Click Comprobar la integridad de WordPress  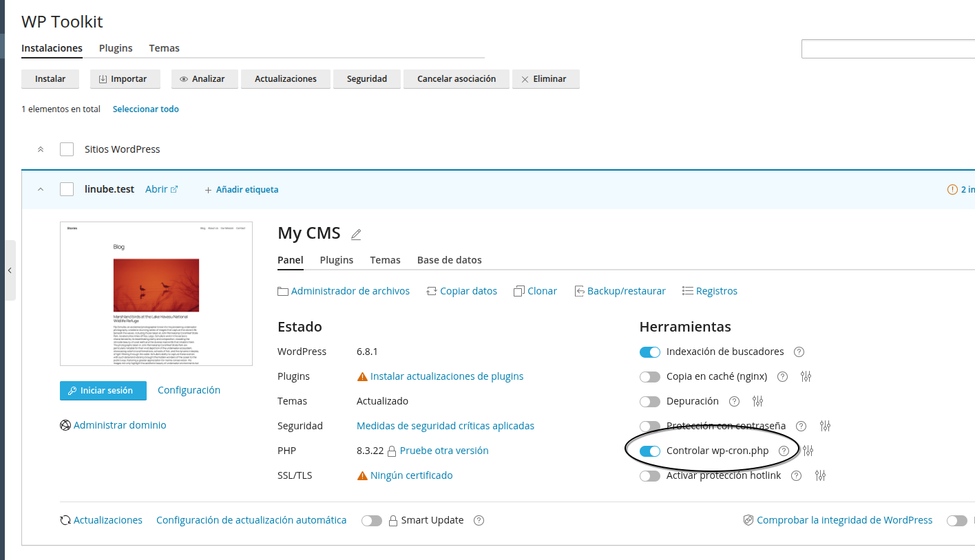point(844,520)
